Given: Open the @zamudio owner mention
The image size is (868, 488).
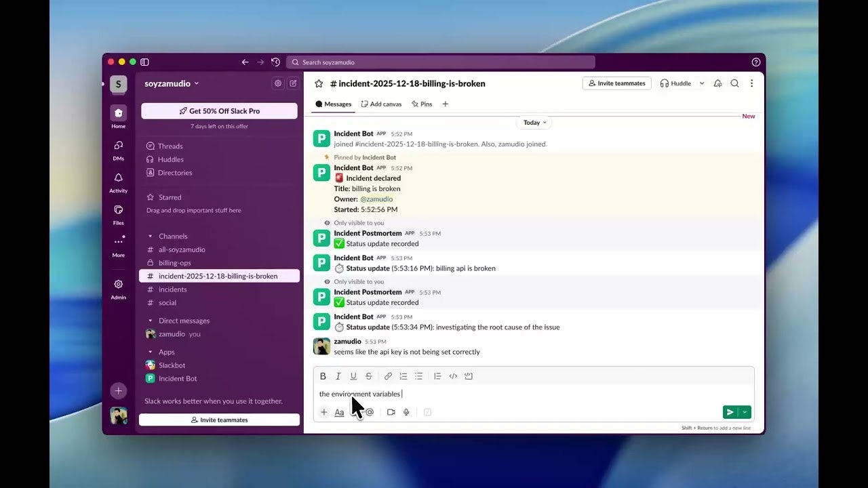Looking at the screenshot, I should click(376, 199).
